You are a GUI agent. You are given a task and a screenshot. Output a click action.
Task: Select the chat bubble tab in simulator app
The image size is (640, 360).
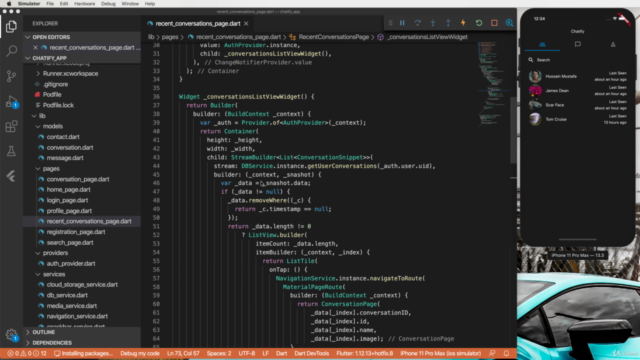click(x=578, y=44)
